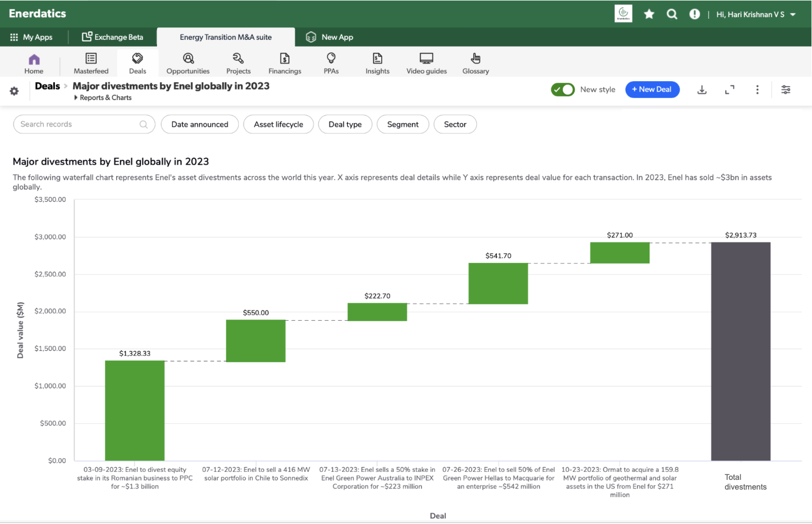Toggle the New style switch
The image size is (812, 524).
coord(562,90)
